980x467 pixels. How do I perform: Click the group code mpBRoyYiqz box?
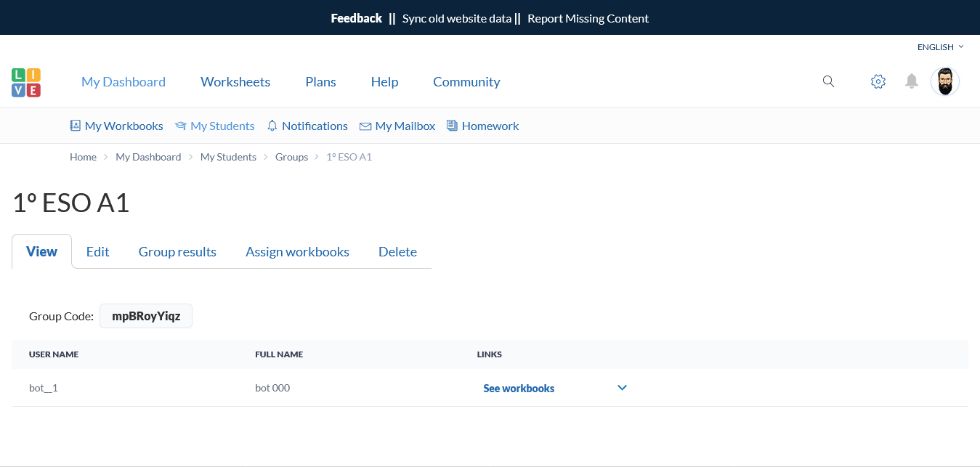[146, 316]
